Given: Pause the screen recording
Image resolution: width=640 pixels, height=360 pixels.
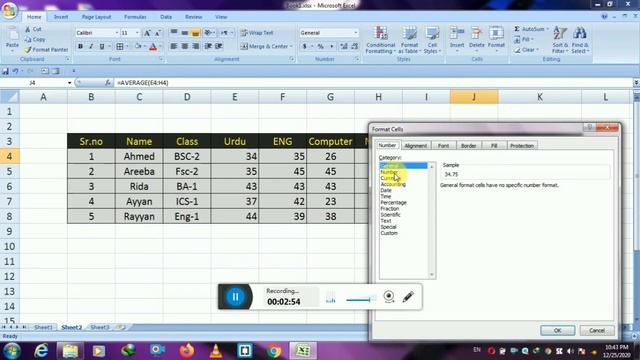Looking at the screenshot, I should pos(236,297).
